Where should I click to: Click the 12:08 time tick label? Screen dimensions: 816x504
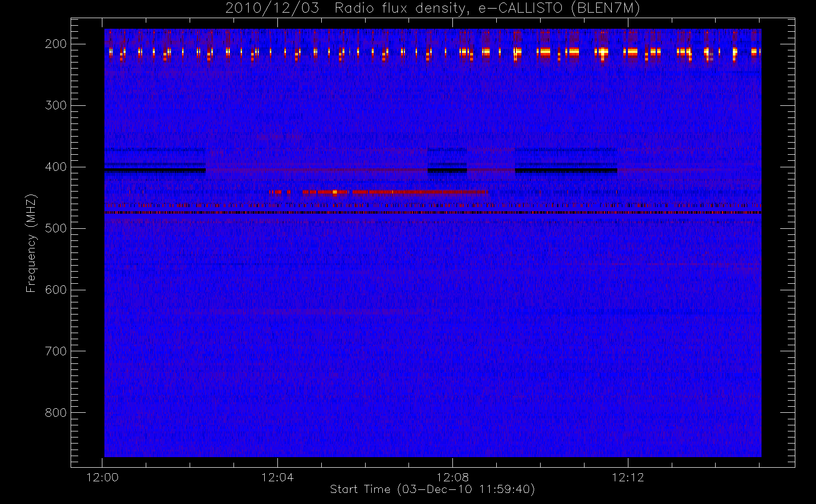point(452,477)
